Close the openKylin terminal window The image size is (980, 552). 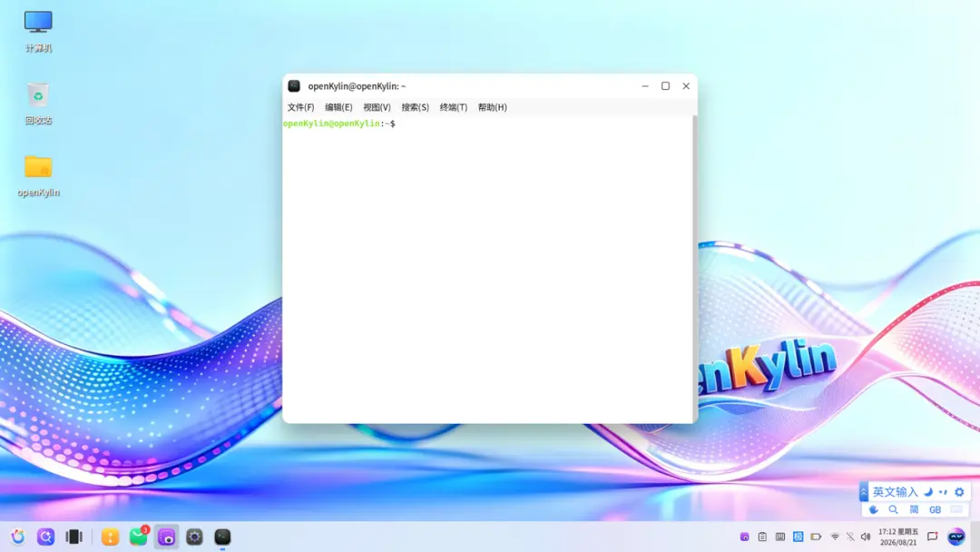pos(686,86)
